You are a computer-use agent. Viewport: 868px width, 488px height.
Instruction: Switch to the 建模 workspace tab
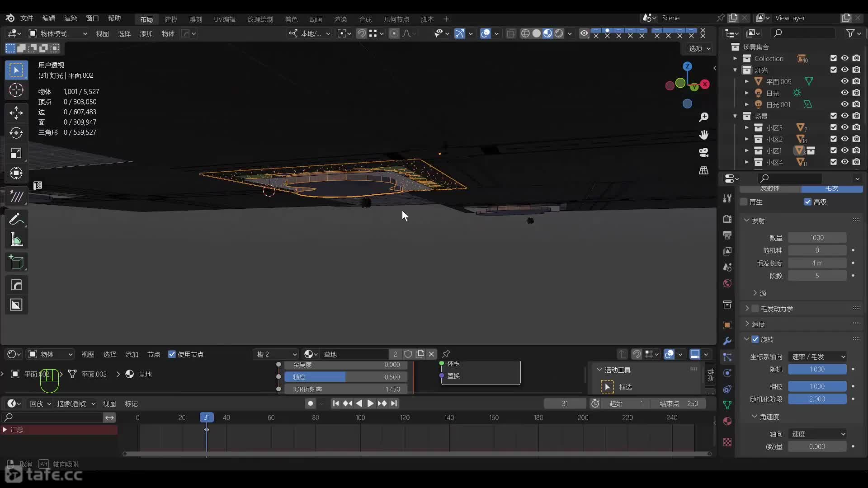click(171, 19)
